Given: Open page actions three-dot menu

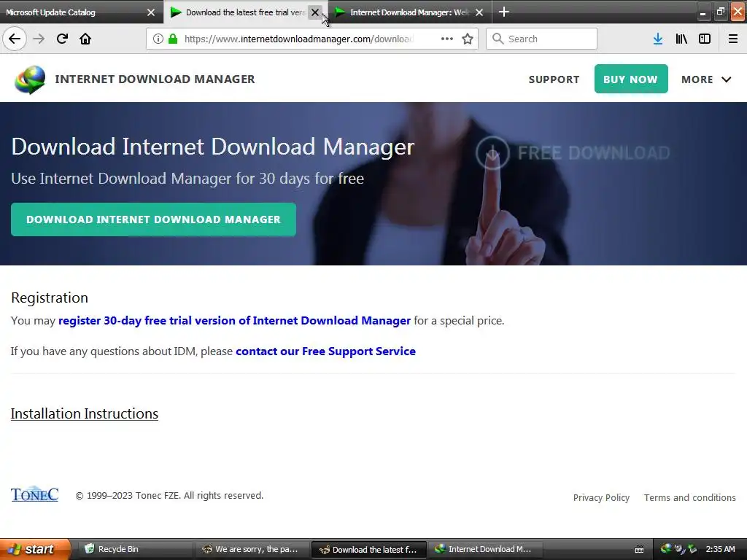Looking at the screenshot, I should coord(447,39).
